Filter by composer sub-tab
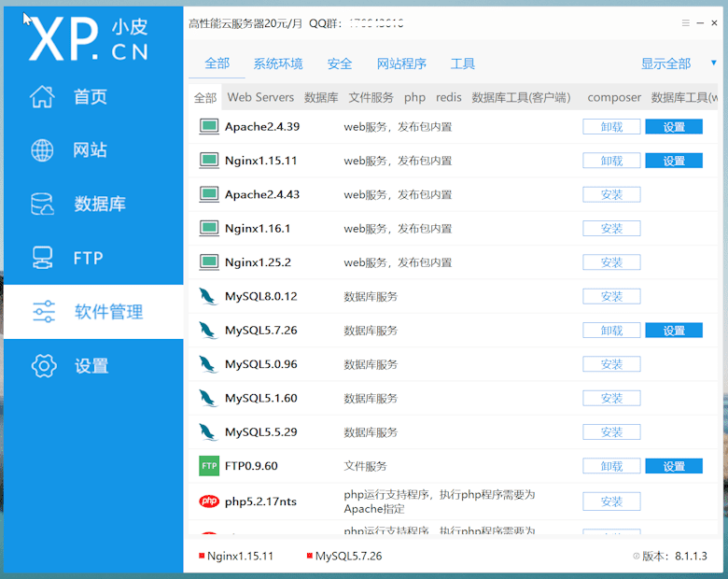The image size is (728, 579). [x=614, y=97]
